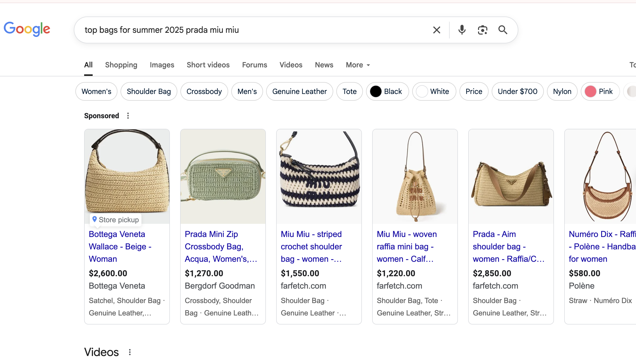Open green Prada Mini Zip bag image
This screenshot has height=364, width=636.
pyautogui.click(x=223, y=176)
